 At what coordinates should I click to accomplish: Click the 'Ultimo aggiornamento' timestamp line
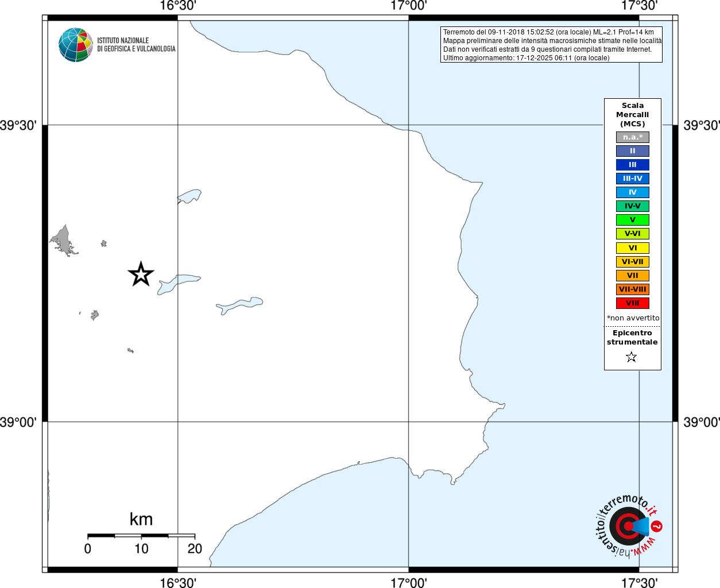pos(526,58)
